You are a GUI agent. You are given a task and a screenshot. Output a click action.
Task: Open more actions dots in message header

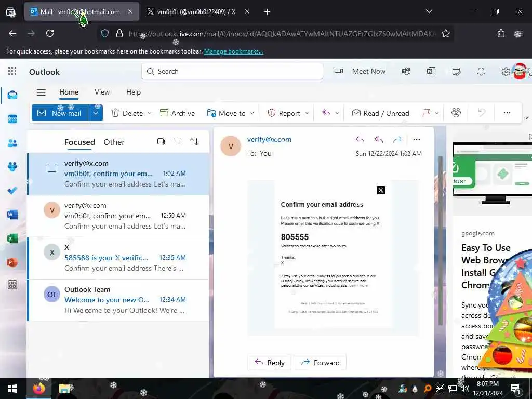pyautogui.click(x=416, y=139)
